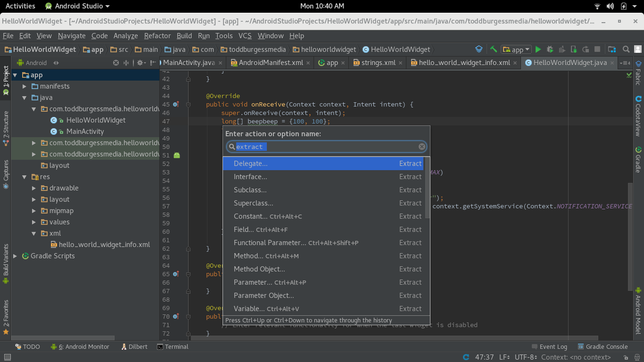
Task: Open the Analyze menu
Action: [125, 36]
